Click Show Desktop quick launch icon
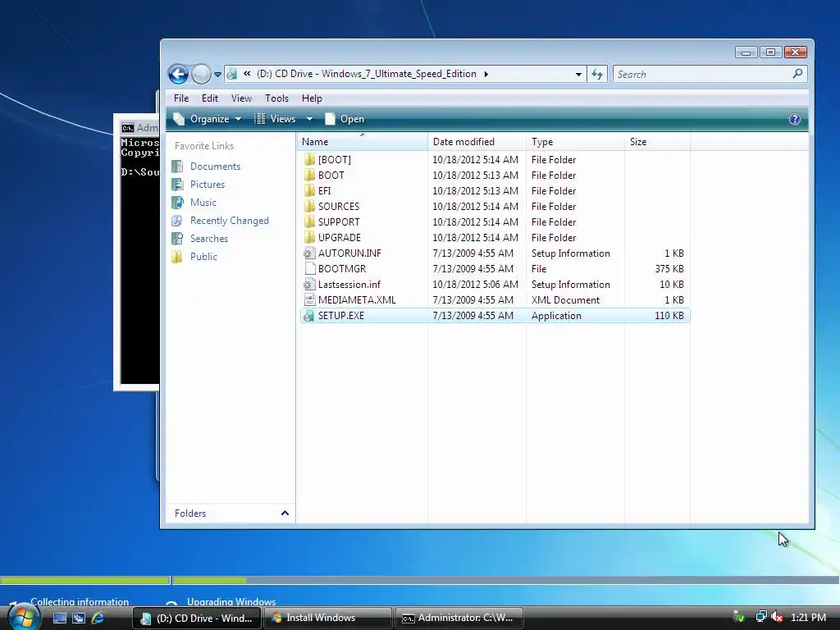Image resolution: width=840 pixels, height=630 pixels. coord(59,618)
